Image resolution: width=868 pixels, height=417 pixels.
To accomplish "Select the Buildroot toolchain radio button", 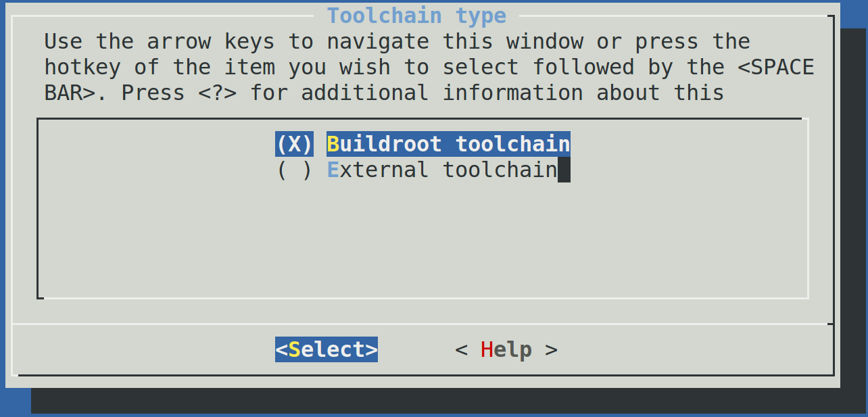I will point(294,144).
